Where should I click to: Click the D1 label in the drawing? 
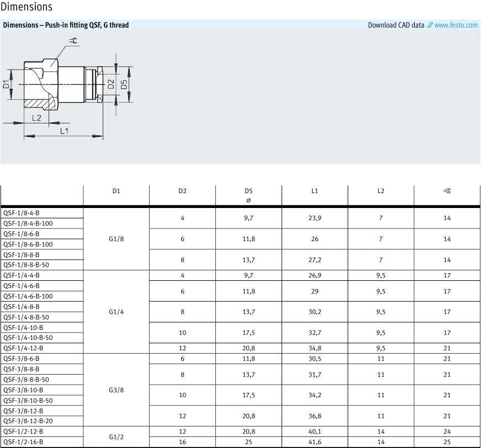tap(6, 84)
